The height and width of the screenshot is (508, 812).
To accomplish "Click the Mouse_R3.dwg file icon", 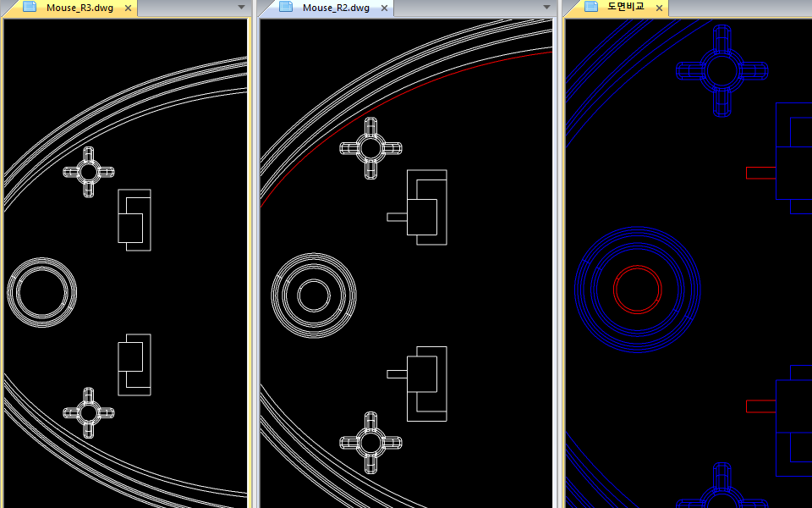I will tap(30, 8).
